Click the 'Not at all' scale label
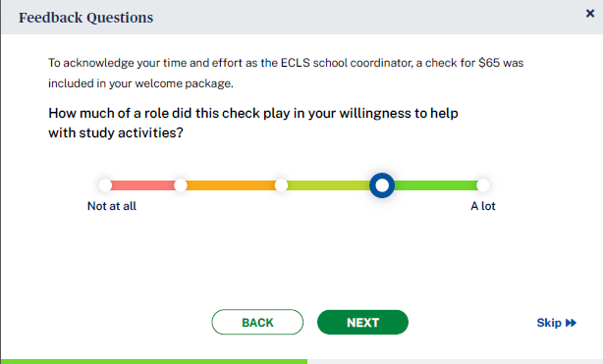 [x=112, y=206]
